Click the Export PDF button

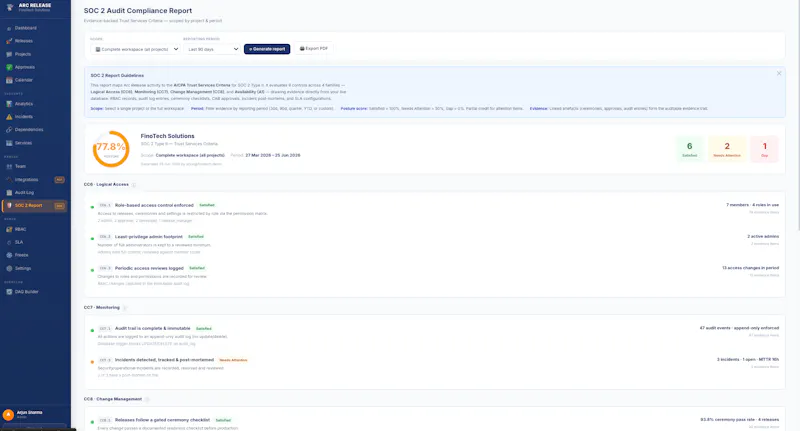(314, 48)
